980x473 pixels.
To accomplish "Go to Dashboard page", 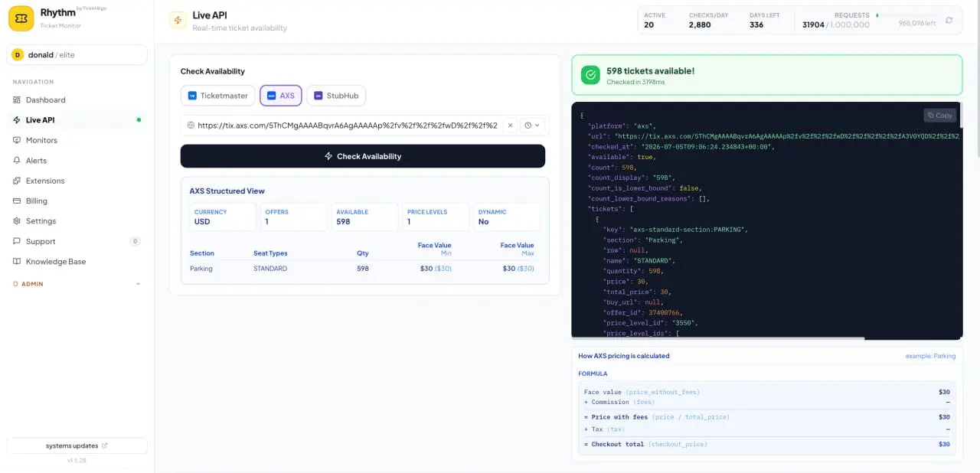I will tap(77, 100).
